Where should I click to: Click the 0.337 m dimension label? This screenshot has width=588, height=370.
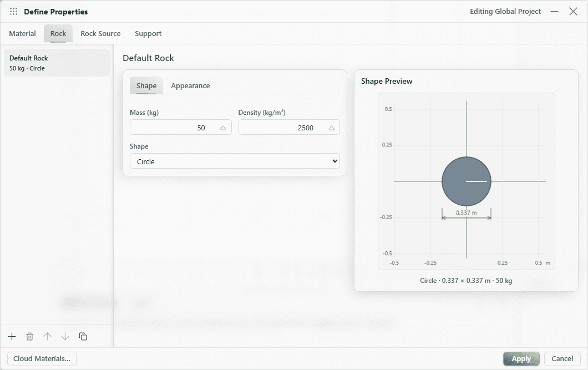tap(467, 213)
